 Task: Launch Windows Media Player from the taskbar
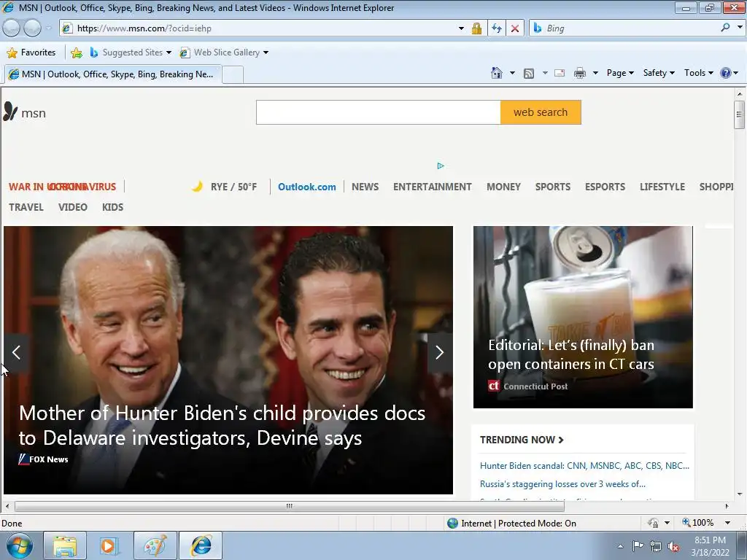(x=109, y=545)
